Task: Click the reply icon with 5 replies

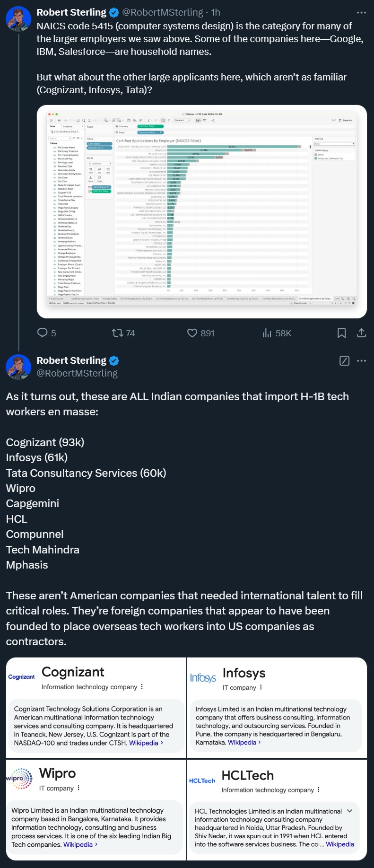Action: pyautogui.click(x=43, y=333)
